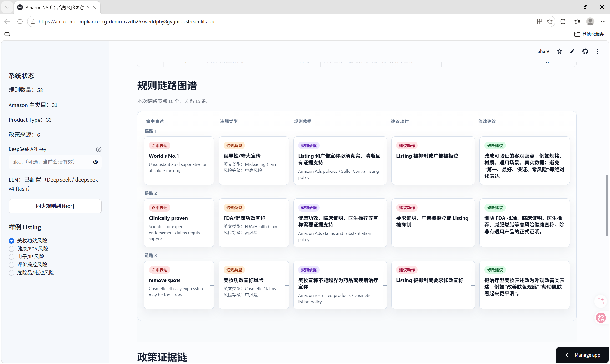Open the GitHub repository icon
The height and width of the screenshot is (364, 610).
coord(585,51)
